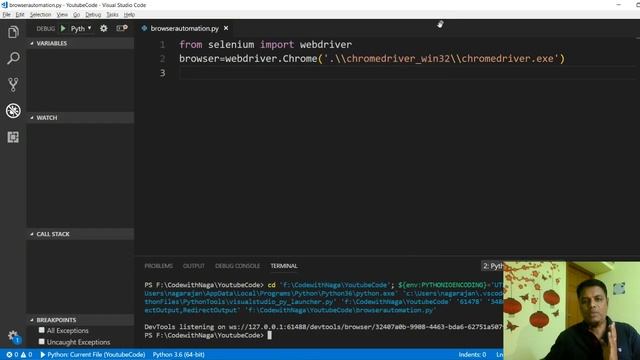The image size is (640, 360).
Task: Select the Debug view icon
Action: [x=13, y=111]
